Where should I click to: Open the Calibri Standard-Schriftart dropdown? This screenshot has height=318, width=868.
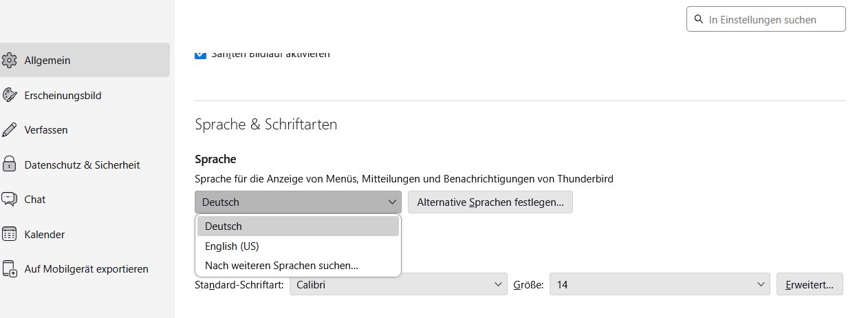coord(398,284)
